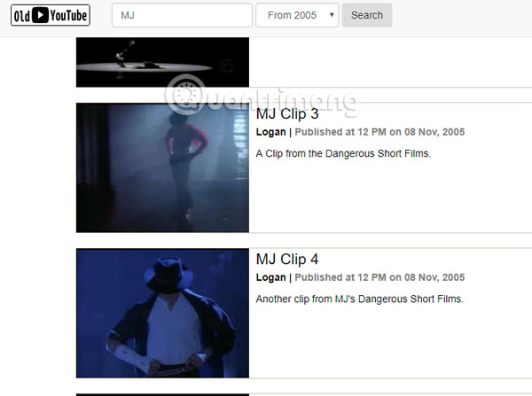This screenshot has width=532, height=396.
Task: Open the MJ Clip 3 video thumbnail
Action: (162, 167)
